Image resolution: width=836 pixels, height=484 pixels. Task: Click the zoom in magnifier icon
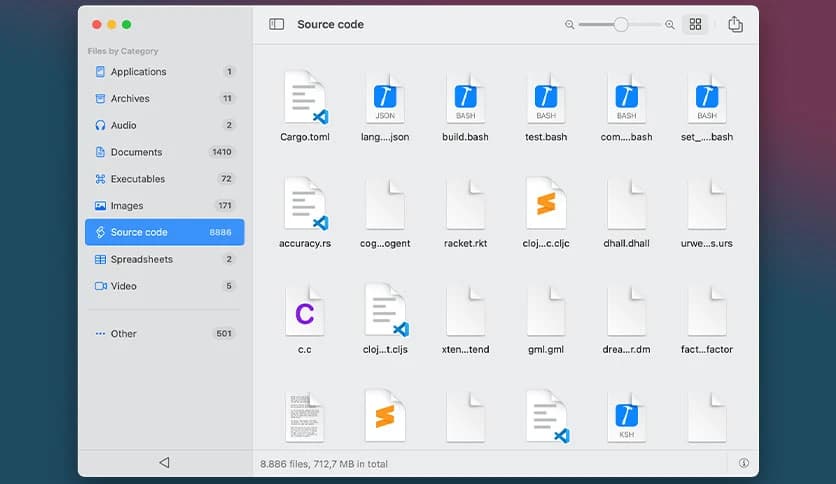pos(670,25)
